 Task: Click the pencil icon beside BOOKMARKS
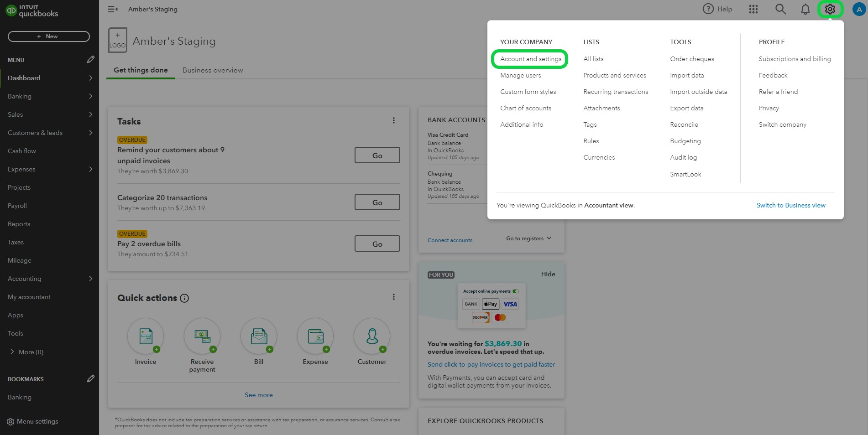(x=91, y=378)
